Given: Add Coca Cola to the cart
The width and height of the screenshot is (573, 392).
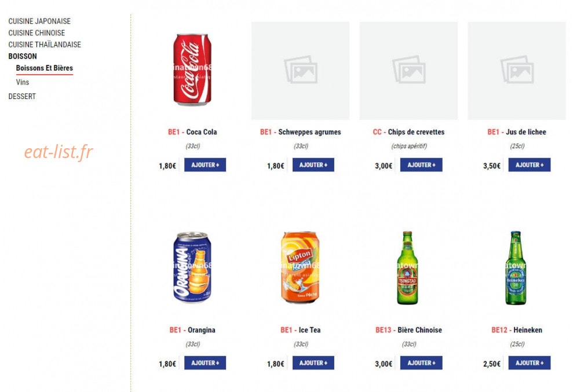Looking at the screenshot, I should point(205,165).
